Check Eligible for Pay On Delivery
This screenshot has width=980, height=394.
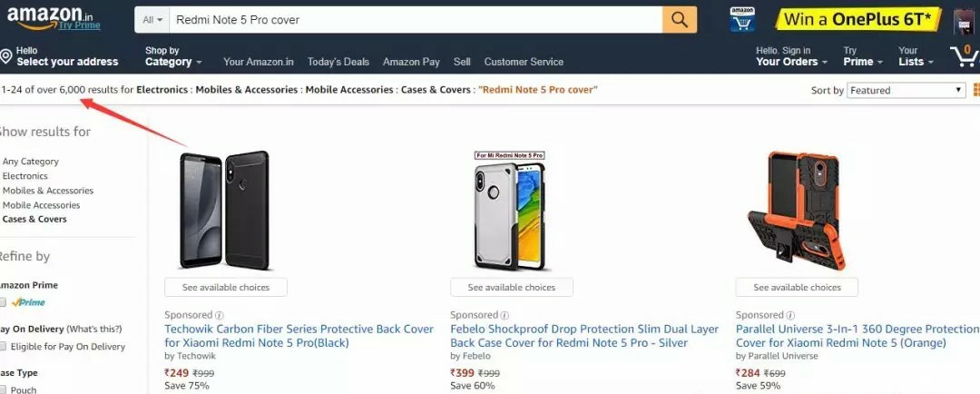click(3, 347)
